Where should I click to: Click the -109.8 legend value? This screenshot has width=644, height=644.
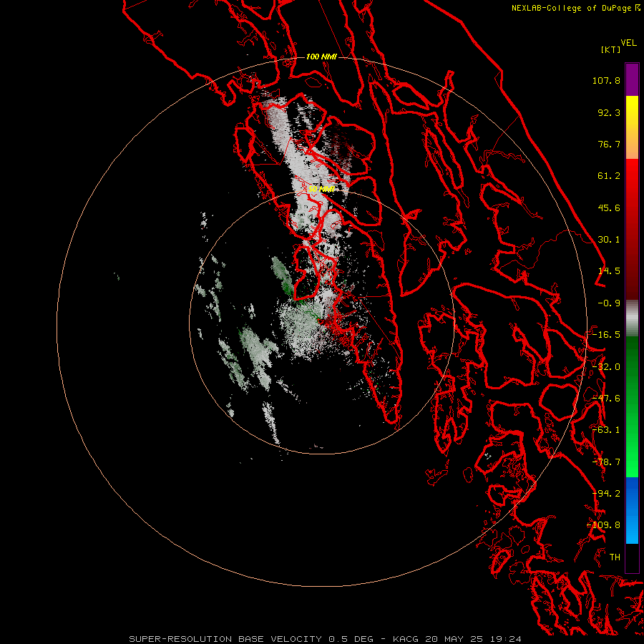603,525
